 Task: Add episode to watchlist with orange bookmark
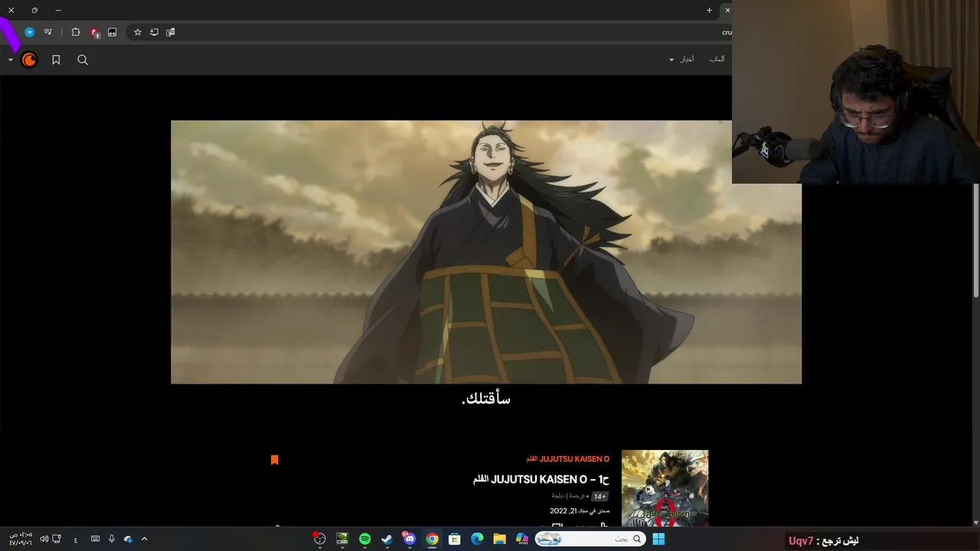[274, 460]
